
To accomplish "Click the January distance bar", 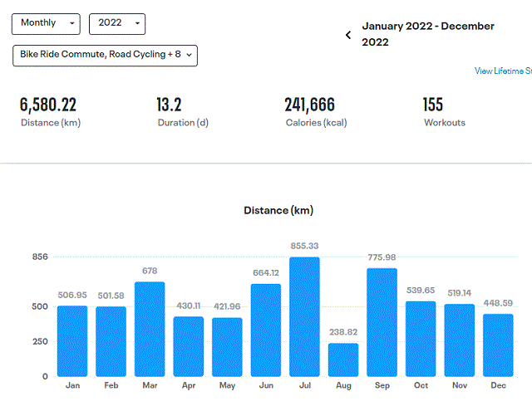I will pos(72,340).
